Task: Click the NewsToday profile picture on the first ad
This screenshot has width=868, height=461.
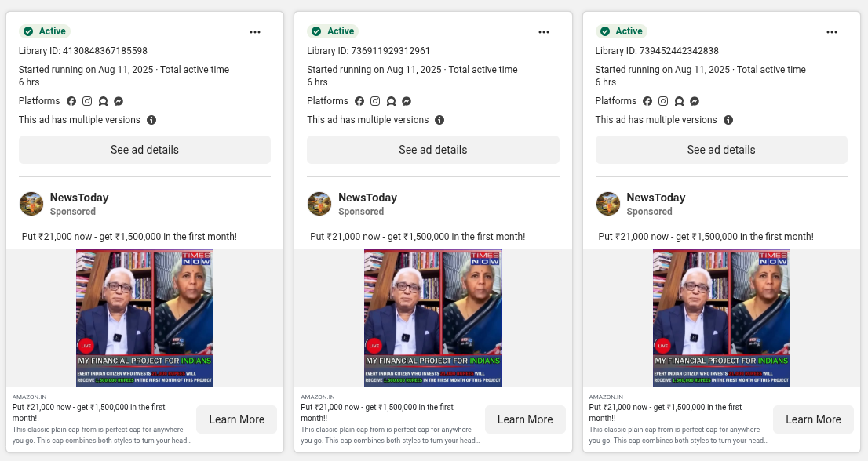Action: [x=31, y=204]
